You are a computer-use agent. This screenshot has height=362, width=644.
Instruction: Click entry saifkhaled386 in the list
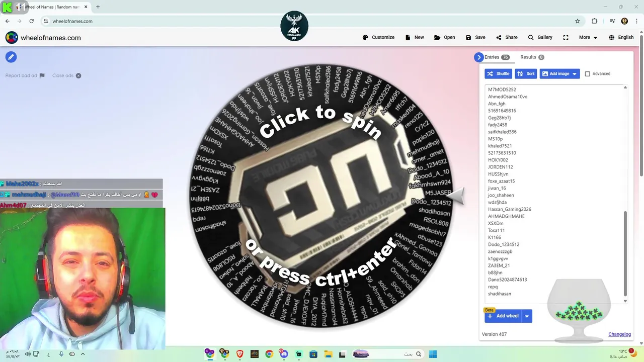pos(502,132)
